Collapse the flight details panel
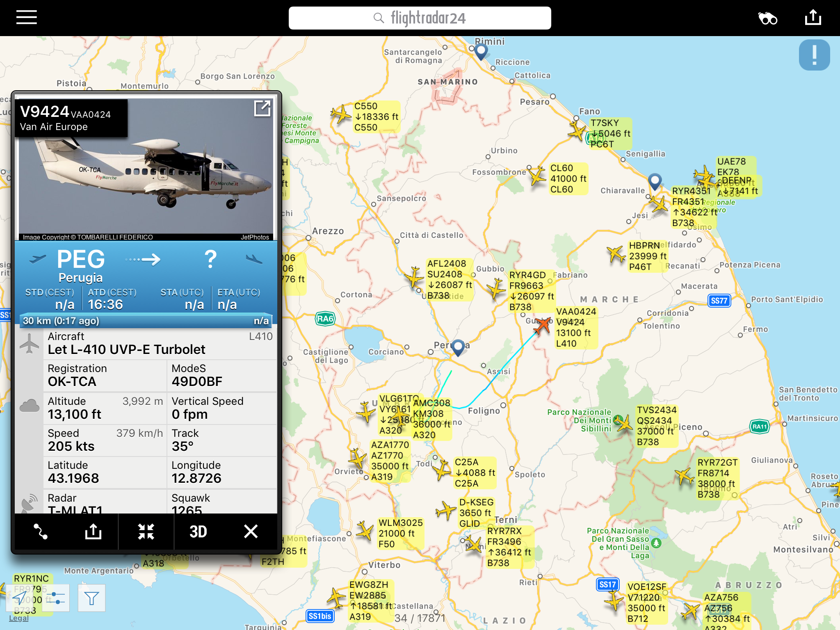 pos(146,531)
